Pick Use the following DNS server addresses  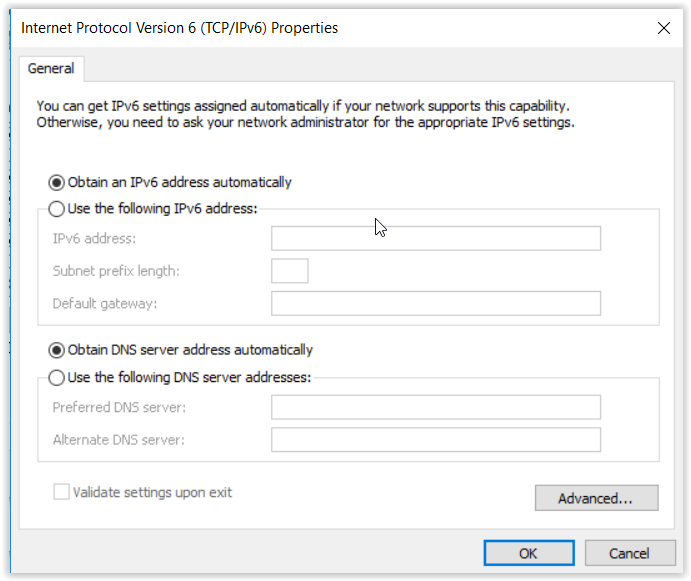pyautogui.click(x=57, y=378)
